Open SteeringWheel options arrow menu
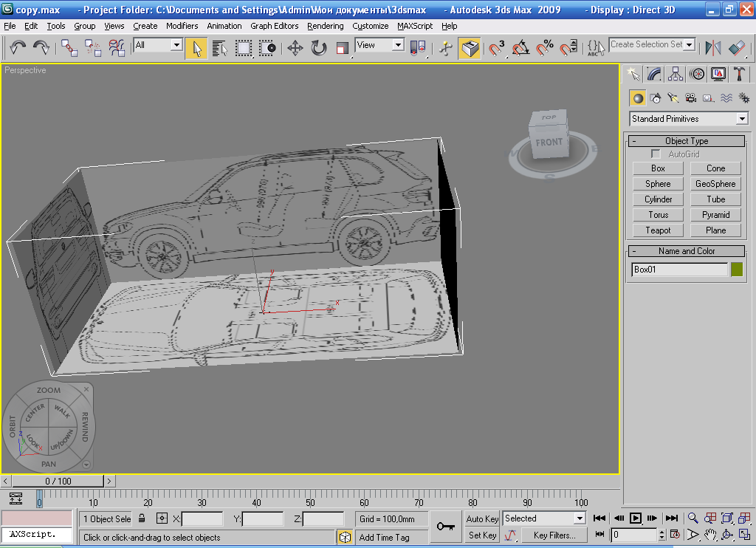The height and width of the screenshot is (548, 756). click(x=86, y=465)
